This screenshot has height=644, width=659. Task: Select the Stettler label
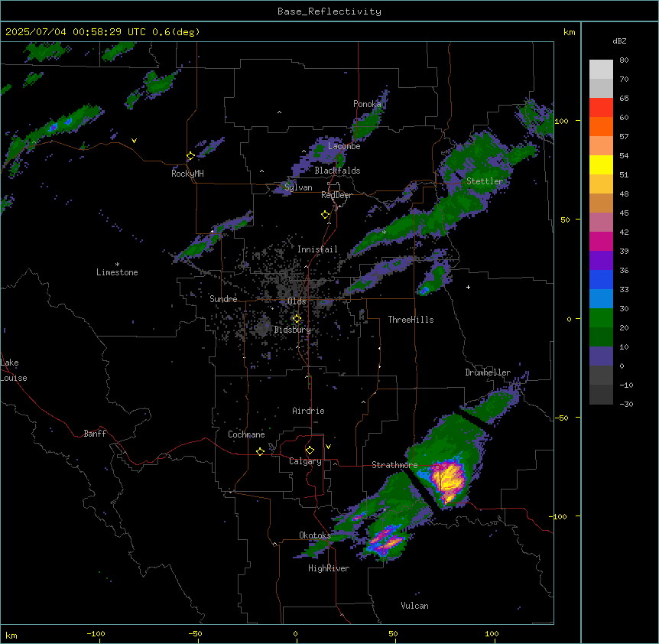[485, 181]
